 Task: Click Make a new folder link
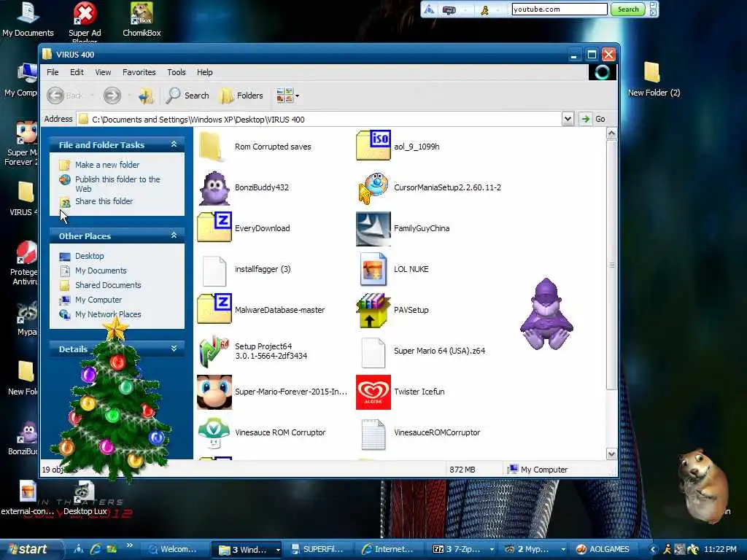click(x=107, y=165)
